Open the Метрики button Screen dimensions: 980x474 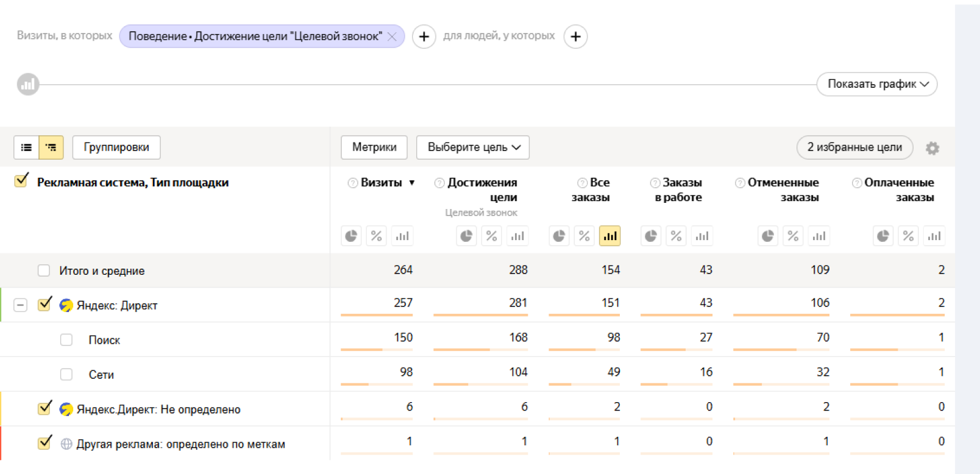coord(374,147)
